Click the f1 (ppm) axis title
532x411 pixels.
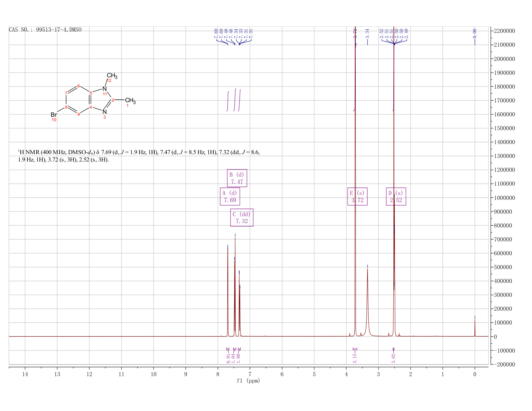pos(248,381)
